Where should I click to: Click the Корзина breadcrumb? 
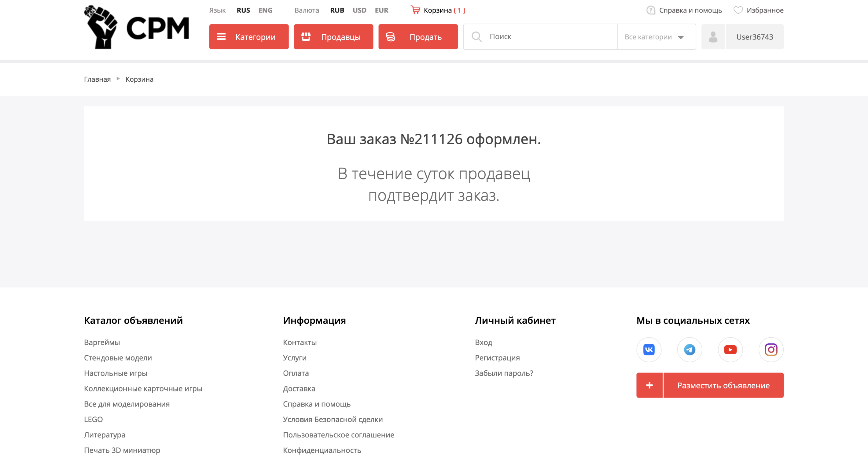pyautogui.click(x=139, y=79)
